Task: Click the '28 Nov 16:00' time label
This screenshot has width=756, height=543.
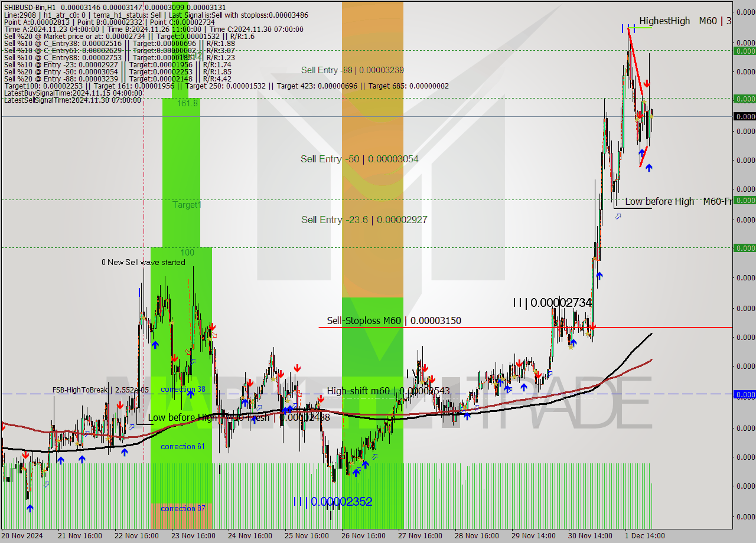Action: pos(477,536)
